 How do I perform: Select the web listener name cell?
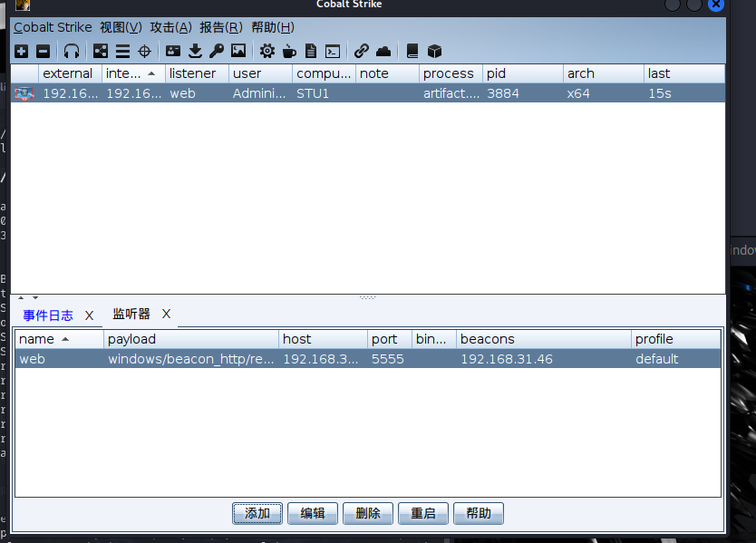[59, 359]
